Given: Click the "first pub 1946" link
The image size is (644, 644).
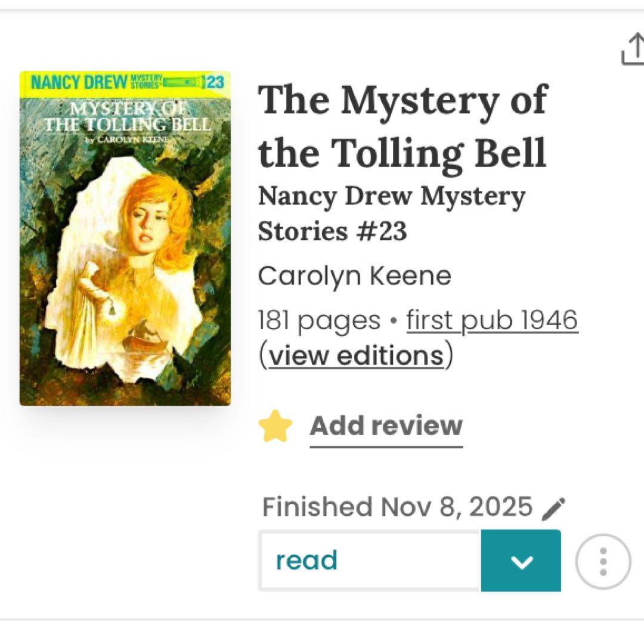Looking at the screenshot, I should click(x=492, y=321).
